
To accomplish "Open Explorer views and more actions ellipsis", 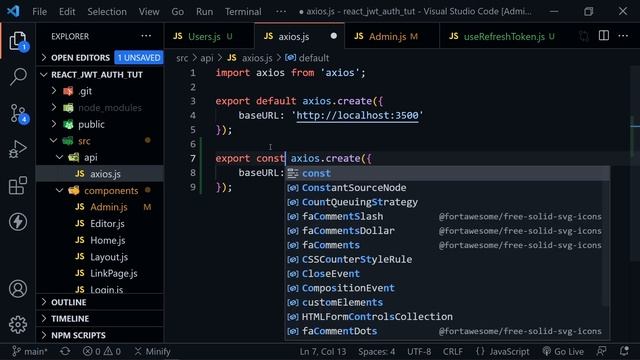I will (146, 36).
